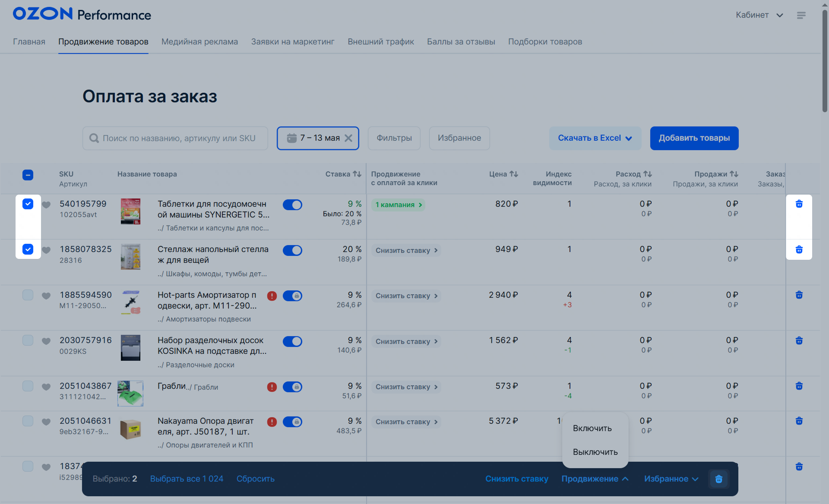Expand Скачать в Excel dropdown
The width and height of the screenshot is (829, 504).
[x=595, y=138]
